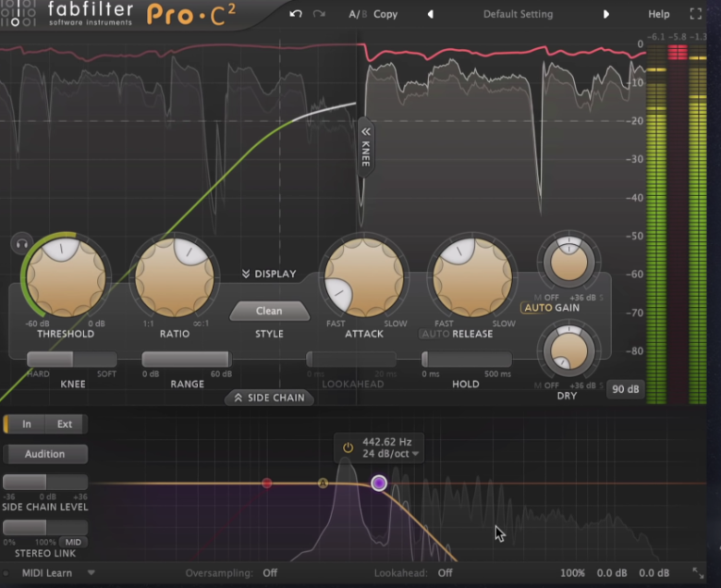Copy the current state with the Copy button

[385, 14]
